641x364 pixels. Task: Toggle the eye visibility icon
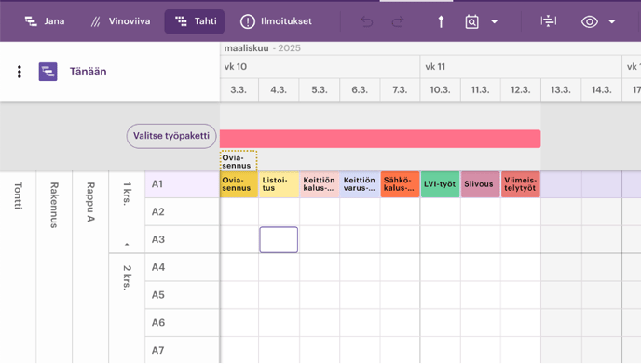[590, 21]
